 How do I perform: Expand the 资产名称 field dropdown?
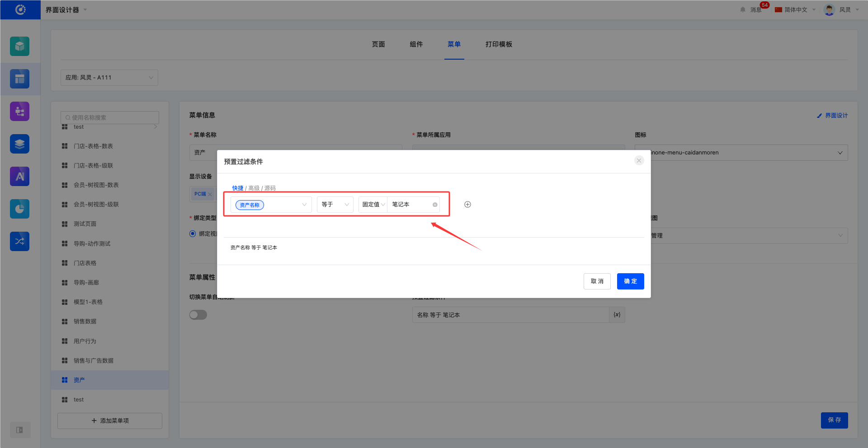click(304, 205)
